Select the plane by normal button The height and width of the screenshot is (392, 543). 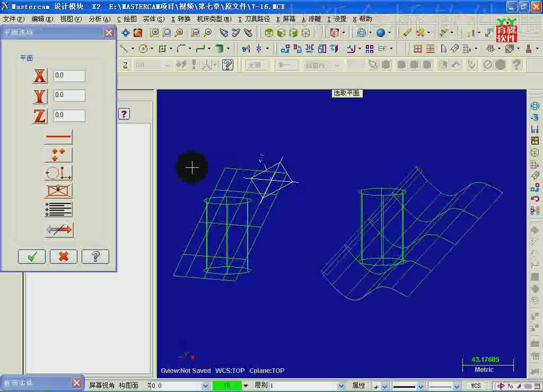(x=58, y=191)
